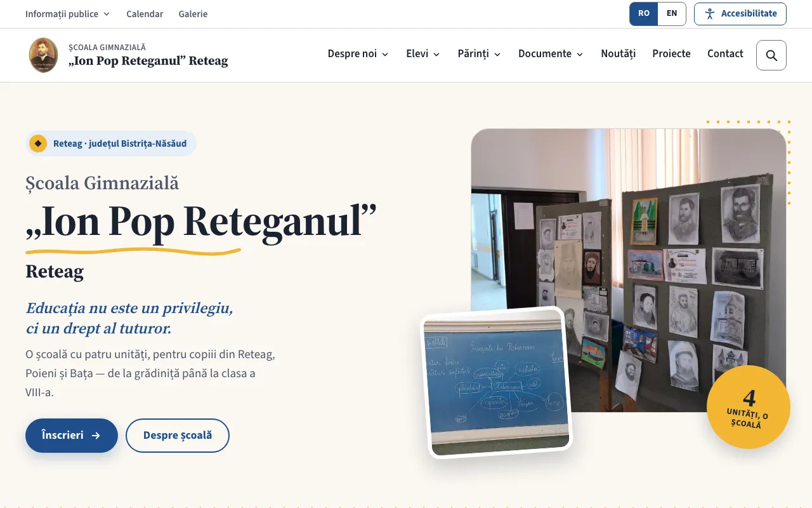Click the Despre școală button
The width and height of the screenshot is (812, 508).
pyautogui.click(x=178, y=436)
